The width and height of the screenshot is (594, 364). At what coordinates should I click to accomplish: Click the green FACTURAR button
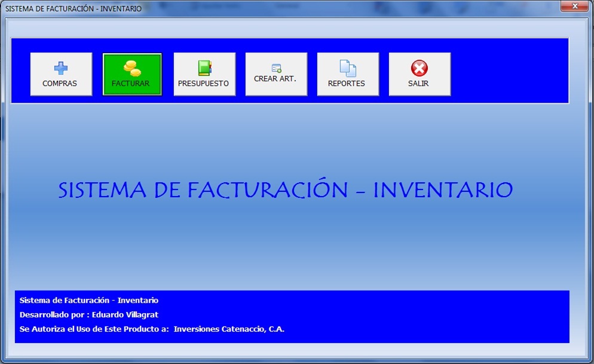[132, 74]
